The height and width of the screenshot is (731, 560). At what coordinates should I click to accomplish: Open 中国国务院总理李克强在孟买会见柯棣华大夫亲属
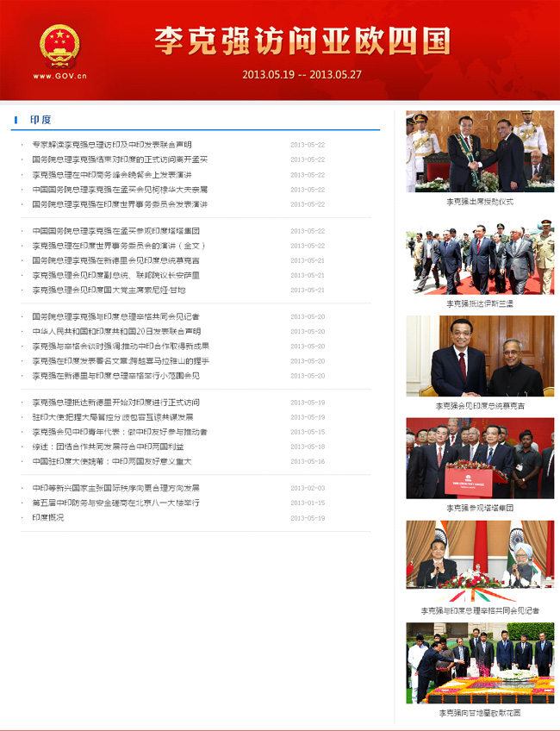120,190
